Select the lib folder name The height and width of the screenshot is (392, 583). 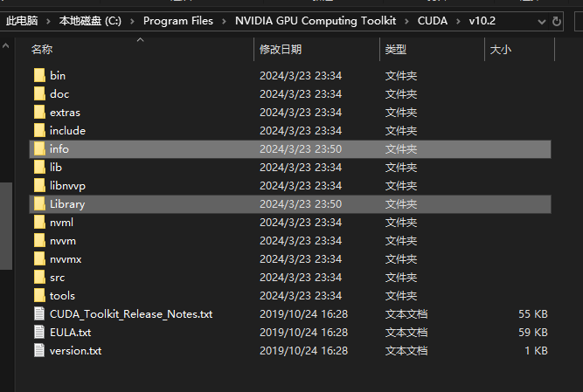pos(56,167)
